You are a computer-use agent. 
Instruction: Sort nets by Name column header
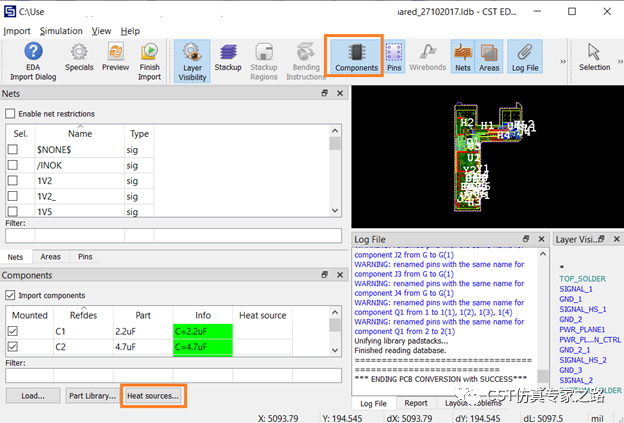pos(80,134)
